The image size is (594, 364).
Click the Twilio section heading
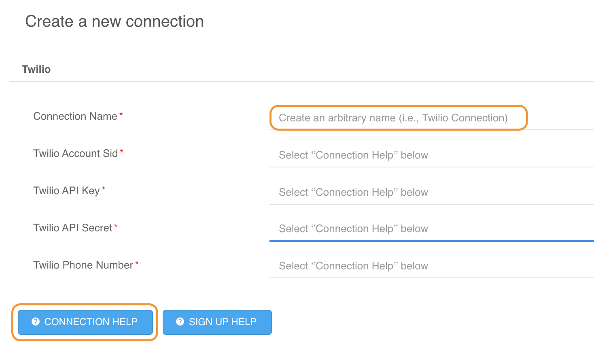[36, 69]
